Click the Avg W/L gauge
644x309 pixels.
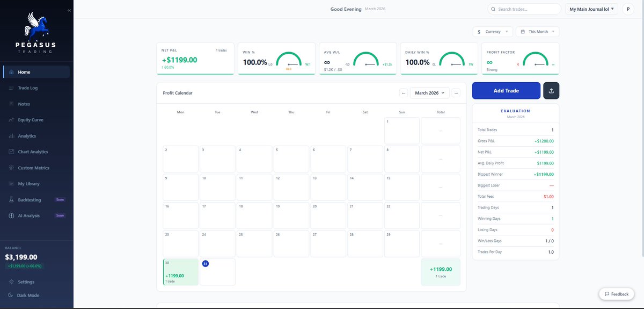367,59
